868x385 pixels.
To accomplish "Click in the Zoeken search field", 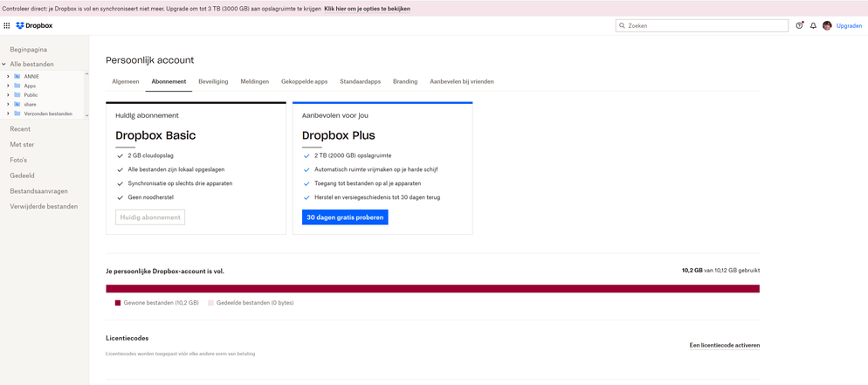I will (702, 25).
